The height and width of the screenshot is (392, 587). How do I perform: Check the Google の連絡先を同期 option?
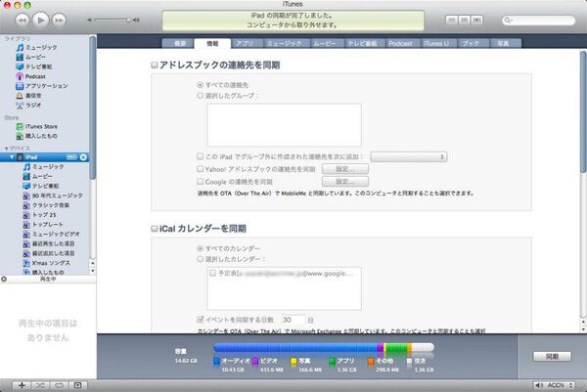[x=201, y=182]
